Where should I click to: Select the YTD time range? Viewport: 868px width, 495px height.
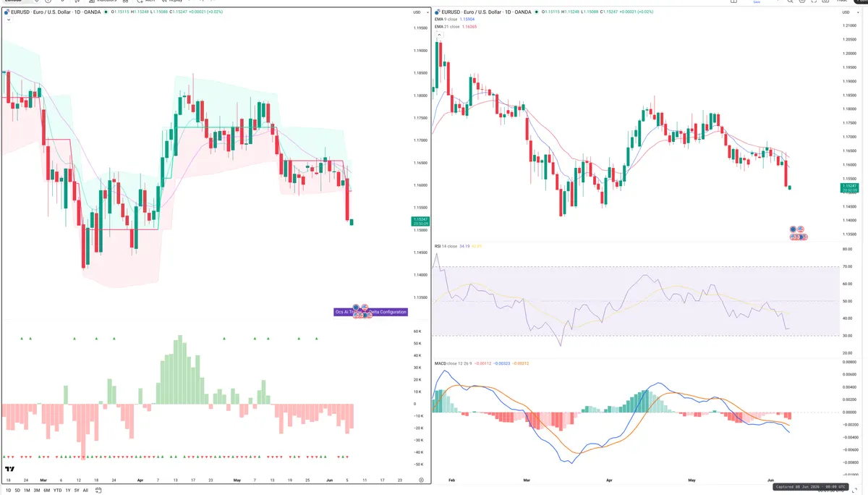coord(57,490)
